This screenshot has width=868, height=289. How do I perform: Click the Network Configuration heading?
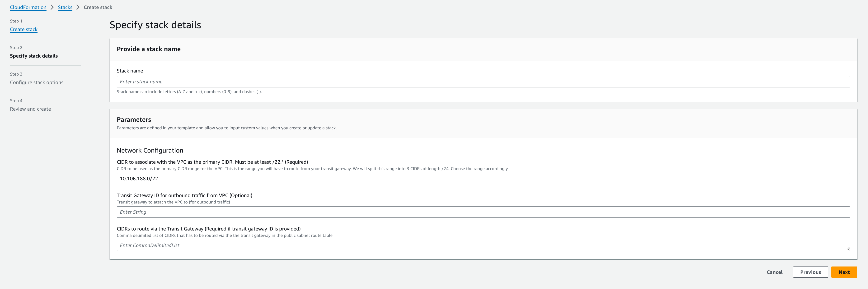[x=150, y=150]
